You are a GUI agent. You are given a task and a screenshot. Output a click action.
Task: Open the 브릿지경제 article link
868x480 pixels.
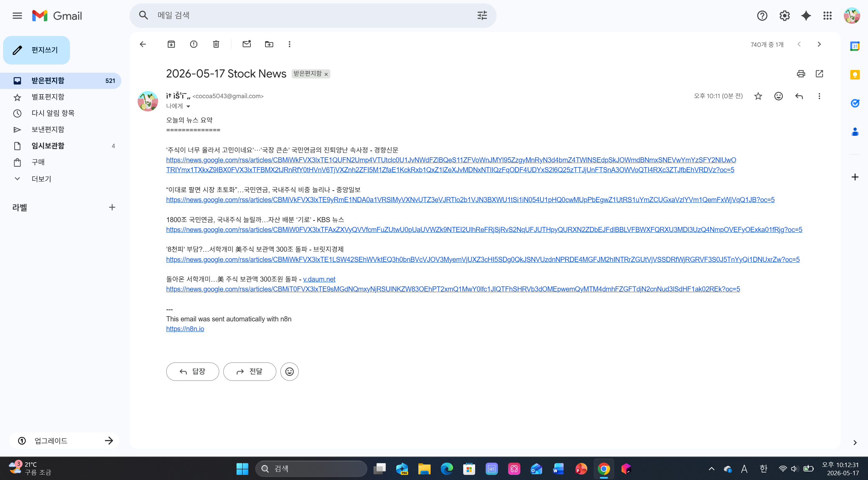tap(483, 260)
